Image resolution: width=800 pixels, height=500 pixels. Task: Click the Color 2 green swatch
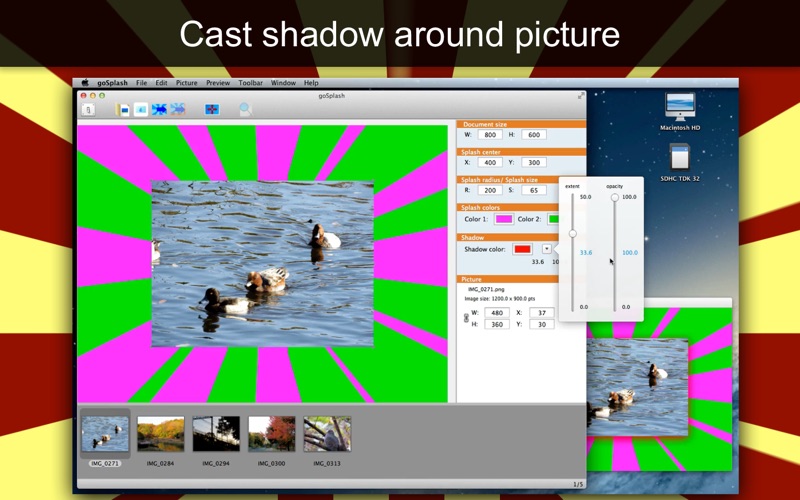[x=553, y=219]
